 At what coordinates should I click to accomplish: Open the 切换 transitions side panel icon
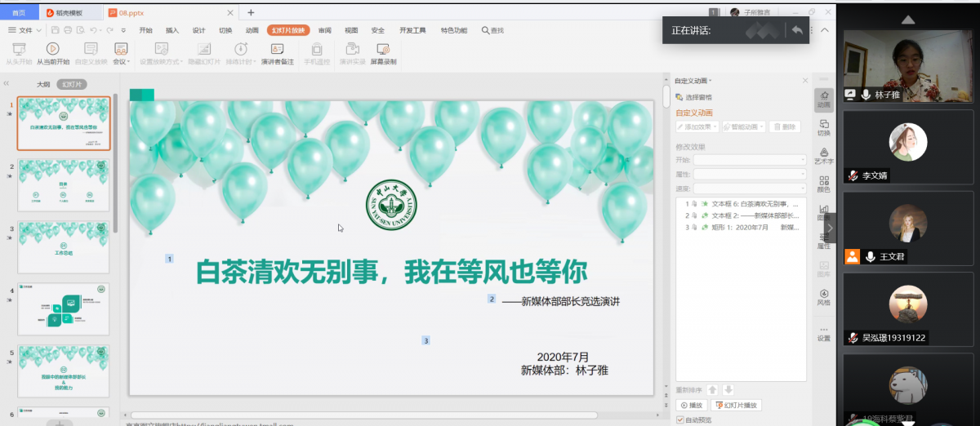pos(824,126)
